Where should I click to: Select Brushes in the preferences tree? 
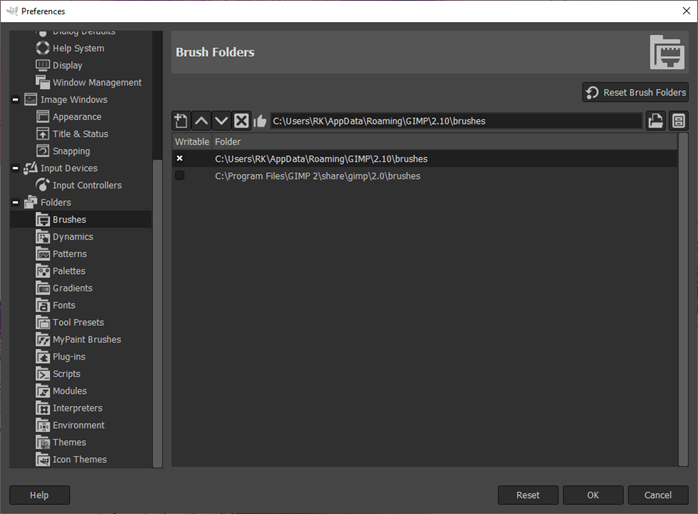coord(81,219)
